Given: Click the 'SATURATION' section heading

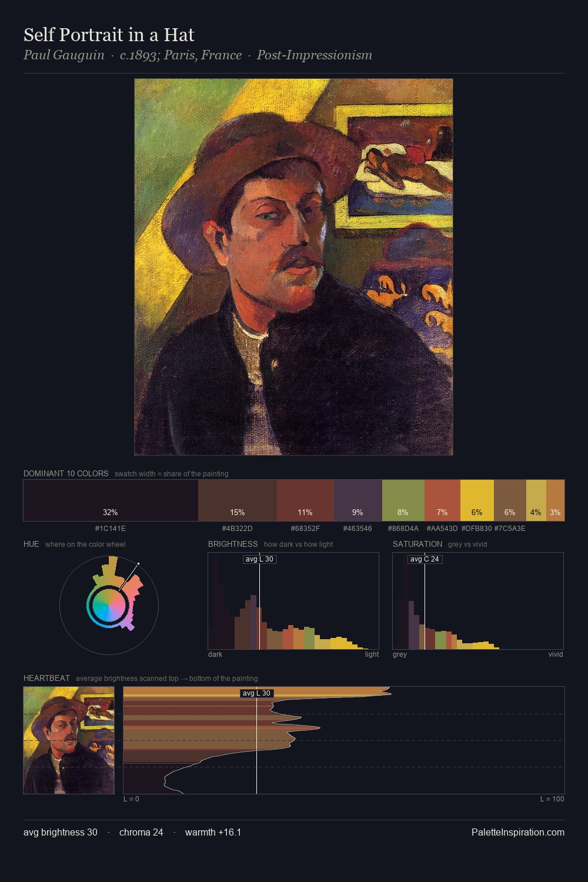Looking at the screenshot, I should click(x=417, y=544).
